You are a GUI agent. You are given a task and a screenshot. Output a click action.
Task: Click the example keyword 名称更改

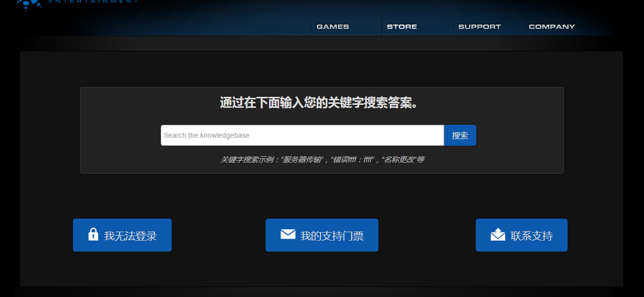[399, 160]
